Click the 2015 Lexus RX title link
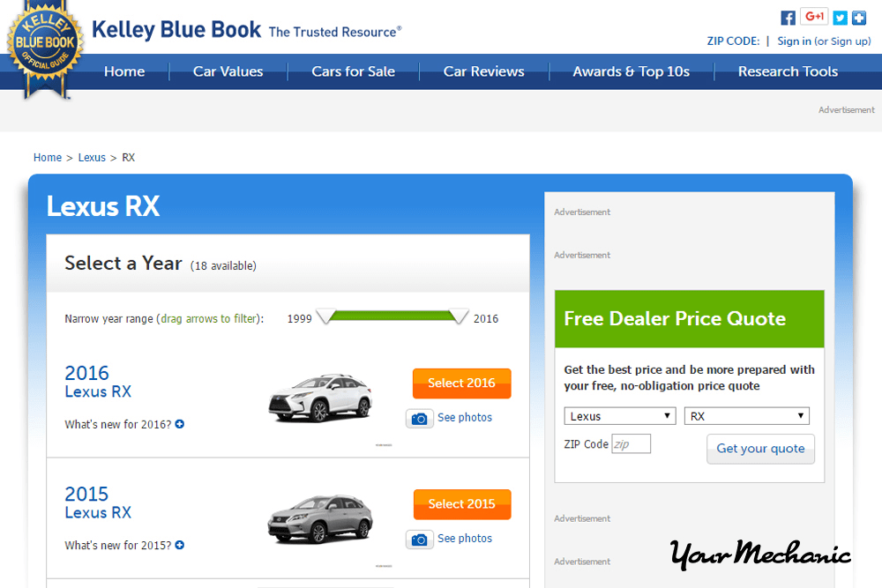The height and width of the screenshot is (588, 882). (x=98, y=502)
